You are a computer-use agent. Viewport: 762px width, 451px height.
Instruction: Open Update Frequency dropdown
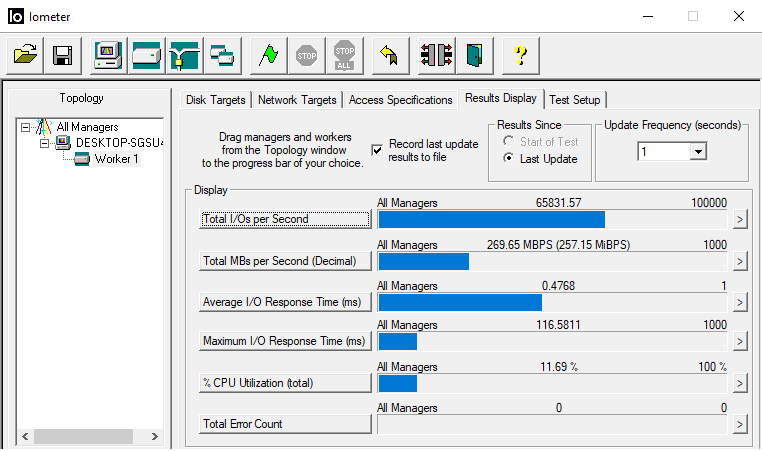698,152
